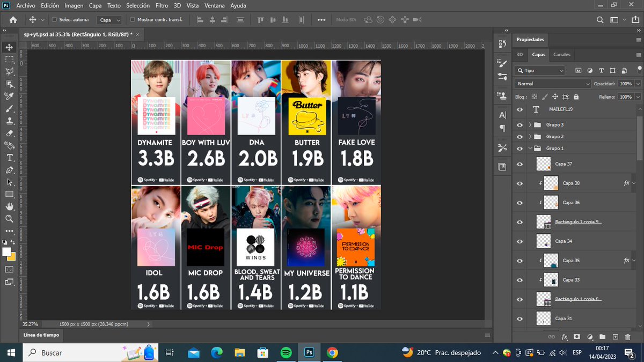Hide the Grupo 1 layer group
This screenshot has width=644, height=362.
point(519,148)
